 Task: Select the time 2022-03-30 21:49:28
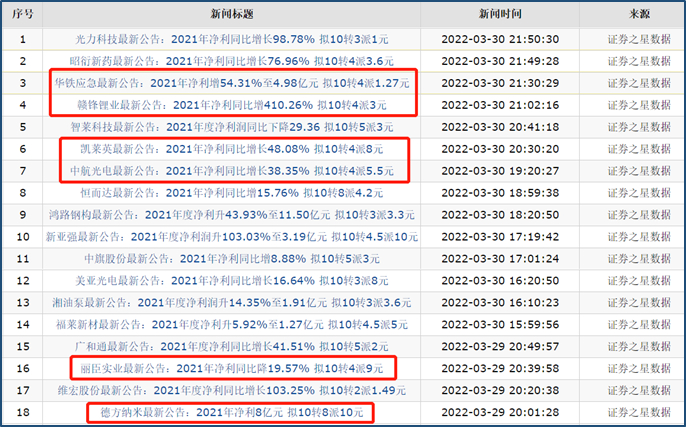500,61
